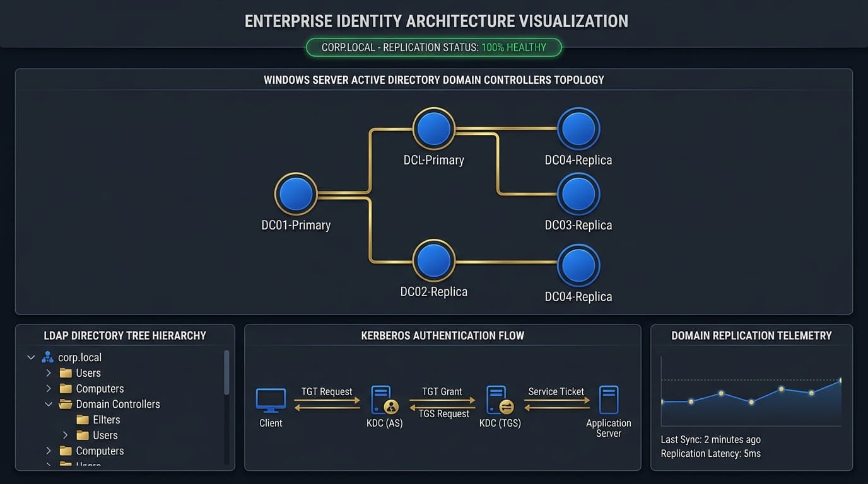Collapse the corp.local root node
Viewport: 868px width, 484px height.
[x=31, y=357]
